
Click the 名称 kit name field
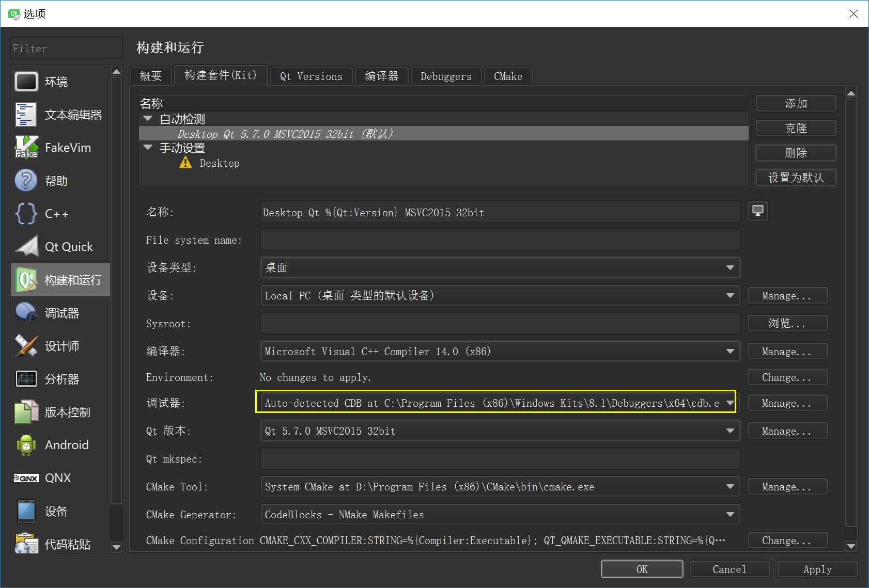(500, 212)
